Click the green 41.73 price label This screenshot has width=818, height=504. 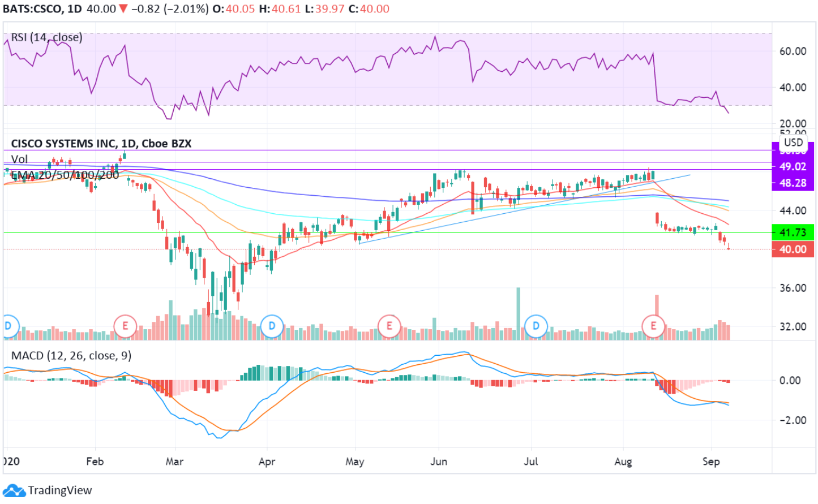[x=793, y=232]
